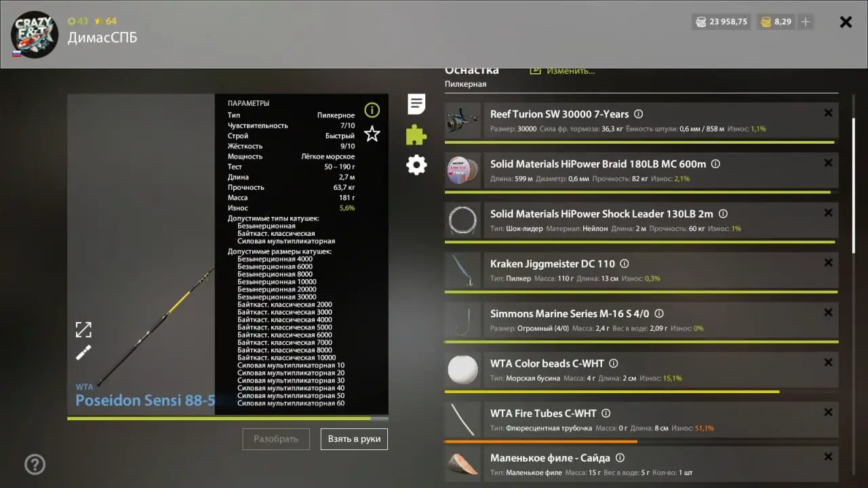Viewport: 868px width, 488px height.
Task: Open info for Маленькое филе - Сайда
Action: click(620, 458)
